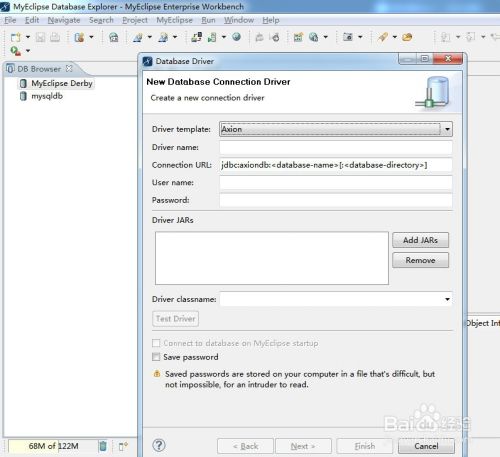Click the person-on-blue-sheet toolbar icon
The image size is (500, 457).
163,37
